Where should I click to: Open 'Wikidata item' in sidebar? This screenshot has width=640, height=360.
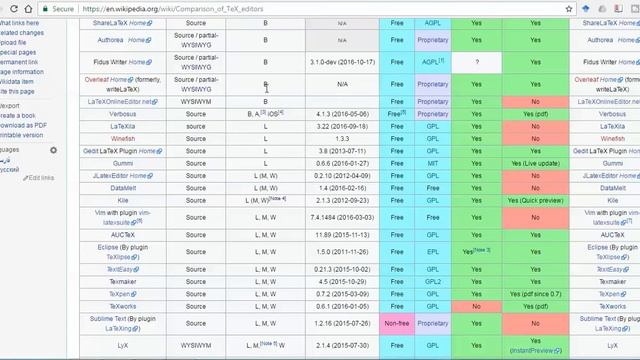(16, 82)
